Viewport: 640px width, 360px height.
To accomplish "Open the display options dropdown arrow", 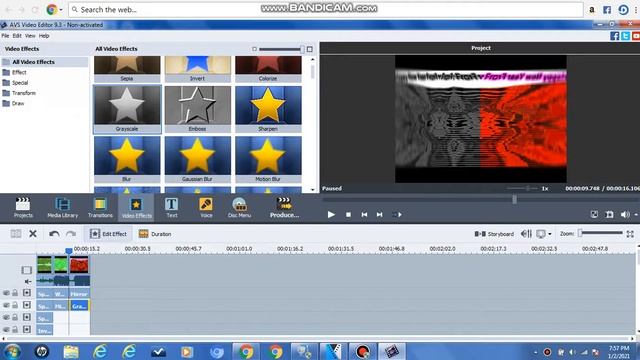I will pos(550,234).
